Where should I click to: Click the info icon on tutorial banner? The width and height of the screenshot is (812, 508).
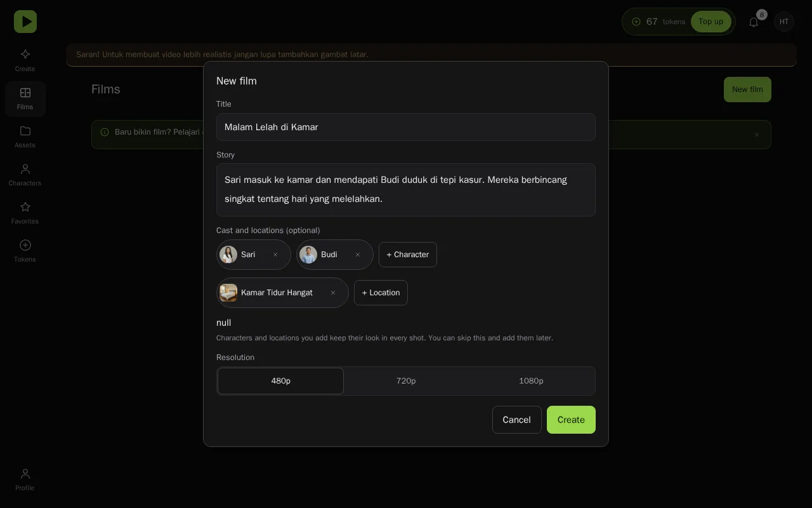click(x=105, y=132)
